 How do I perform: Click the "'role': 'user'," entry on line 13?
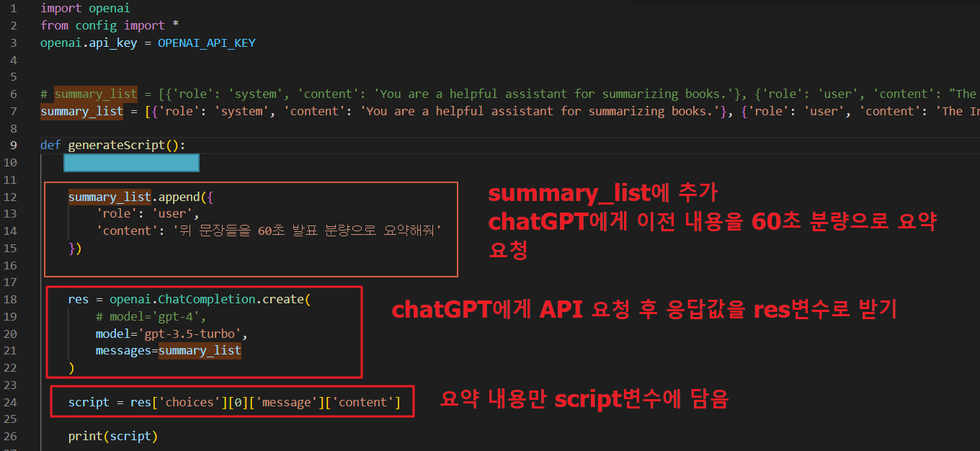(x=148, y=213)
